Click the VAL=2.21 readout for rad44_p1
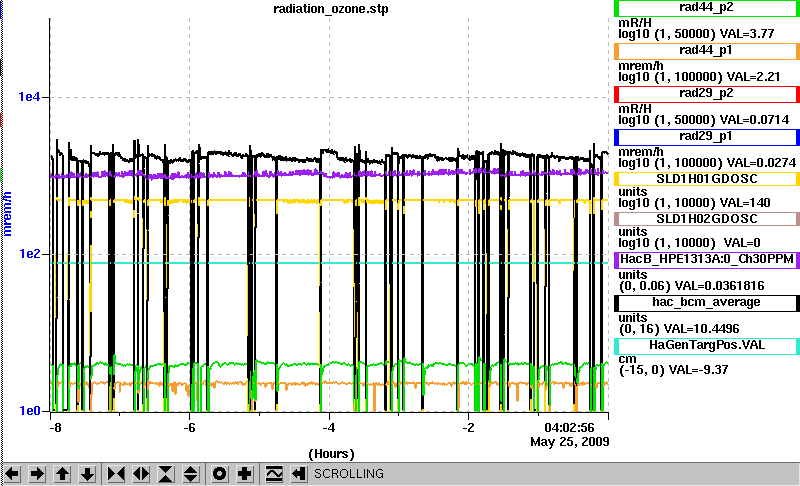The image size is (800, 486). pos(754,77)
